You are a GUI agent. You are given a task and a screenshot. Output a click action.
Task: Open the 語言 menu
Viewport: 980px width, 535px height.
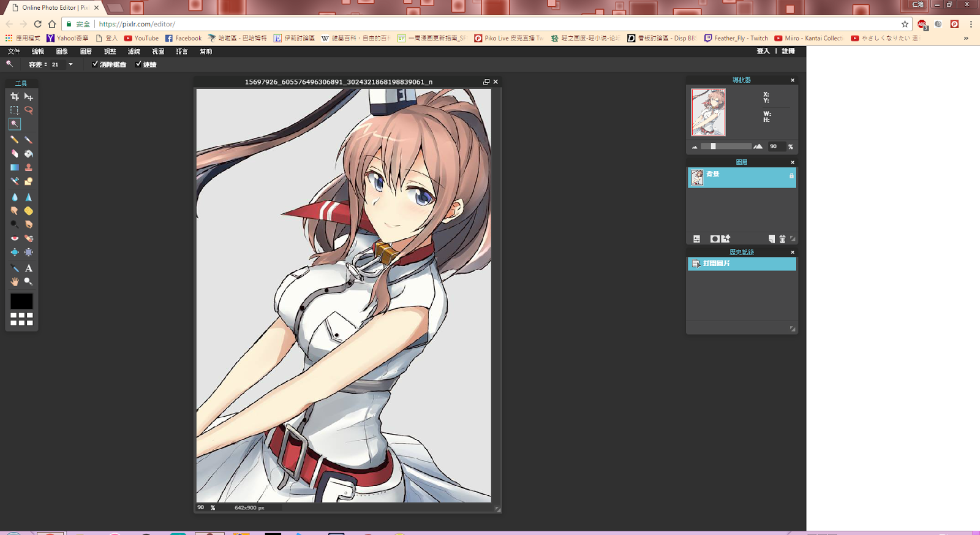(182, 51)
